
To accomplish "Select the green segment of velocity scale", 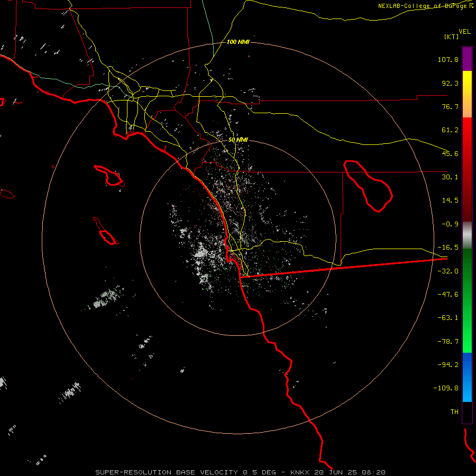I will pyautogui.click(x=467, y=300).
